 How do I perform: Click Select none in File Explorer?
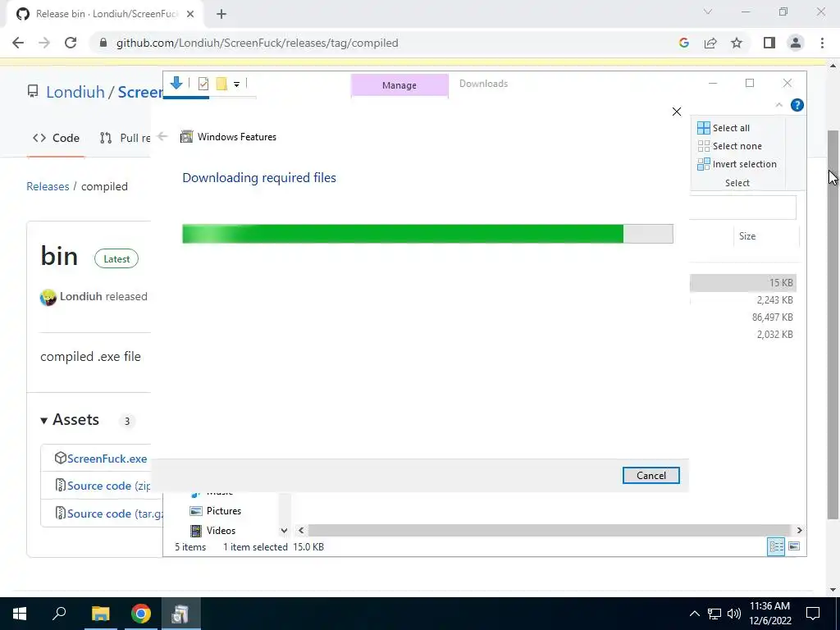(x=729, y=146)
